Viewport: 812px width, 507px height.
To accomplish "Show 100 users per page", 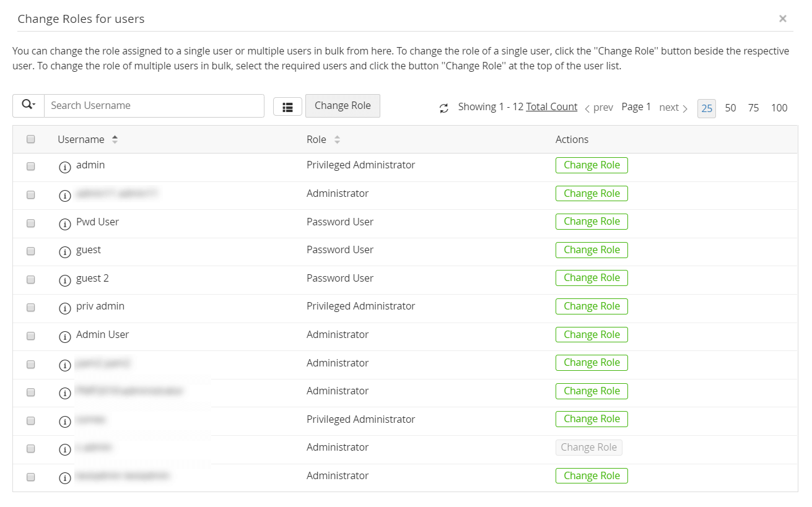I will click(x=779, y=108).
